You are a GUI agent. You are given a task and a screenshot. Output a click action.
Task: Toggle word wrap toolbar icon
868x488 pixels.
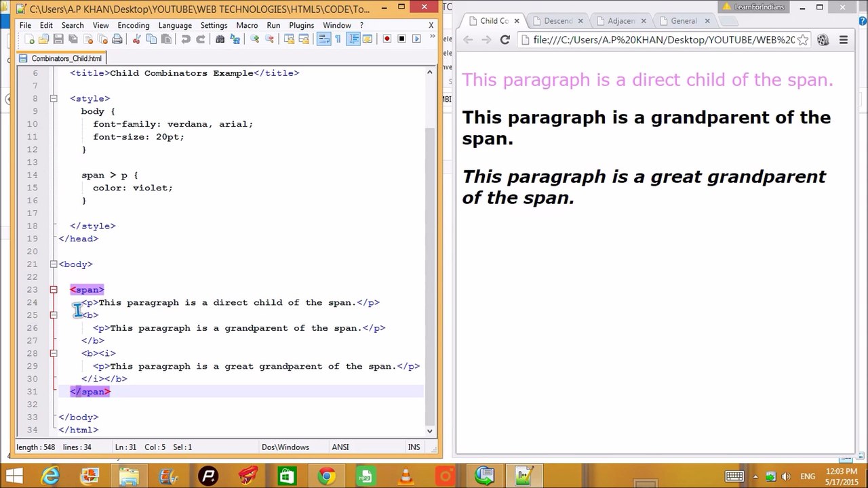(x=323, y=39)
